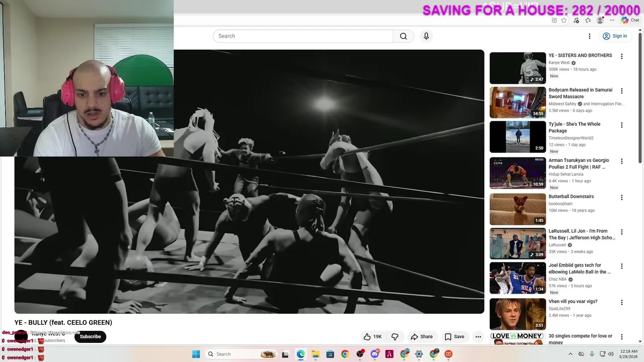The width and height of the screenshot is (644, 362).
Task: Open volume speaker icon in tray
Action: click(x=610, y=354)
